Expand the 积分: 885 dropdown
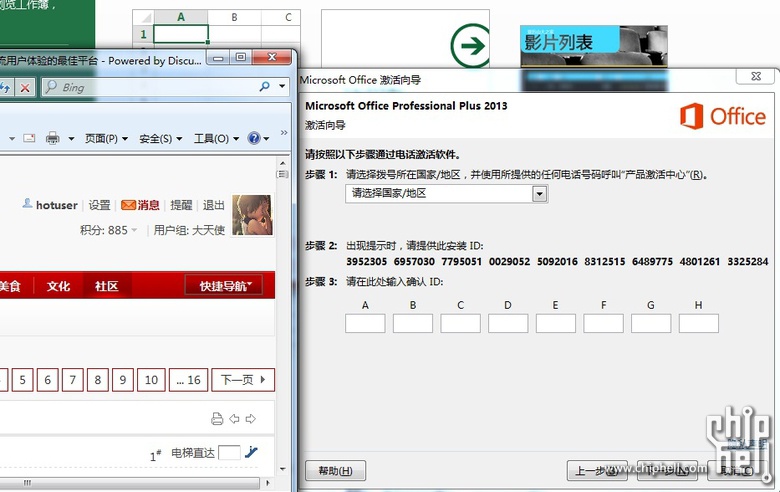780x492 pixels. (108, 230)
